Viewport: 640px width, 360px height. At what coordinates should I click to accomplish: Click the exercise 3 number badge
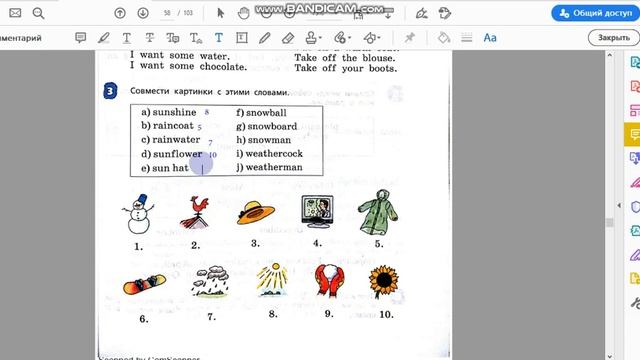point(110,91)
